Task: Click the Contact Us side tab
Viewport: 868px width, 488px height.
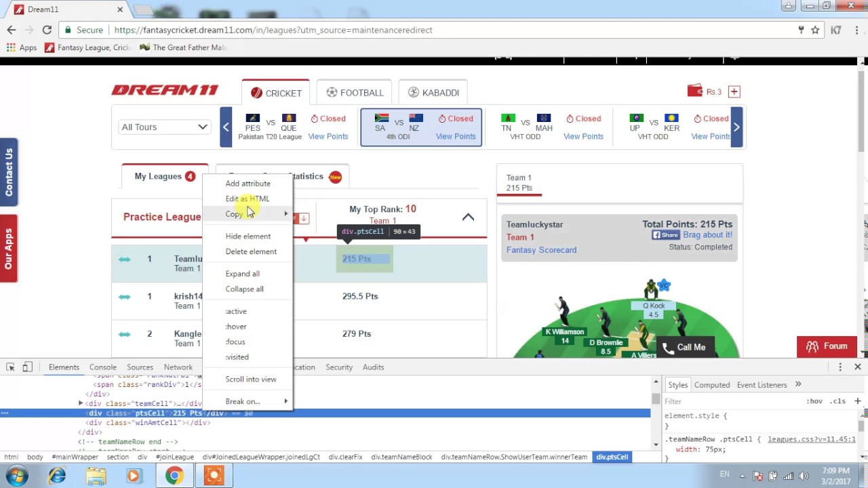Action: pos(9,172)
